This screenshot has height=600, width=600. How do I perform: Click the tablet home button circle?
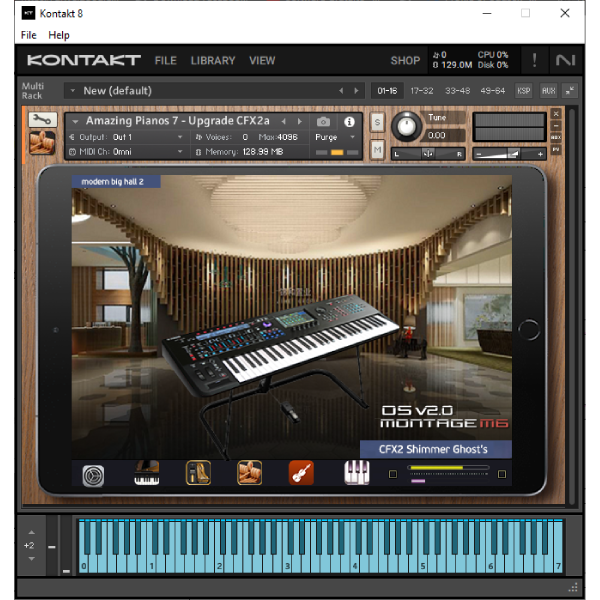(x=529, y=329)
